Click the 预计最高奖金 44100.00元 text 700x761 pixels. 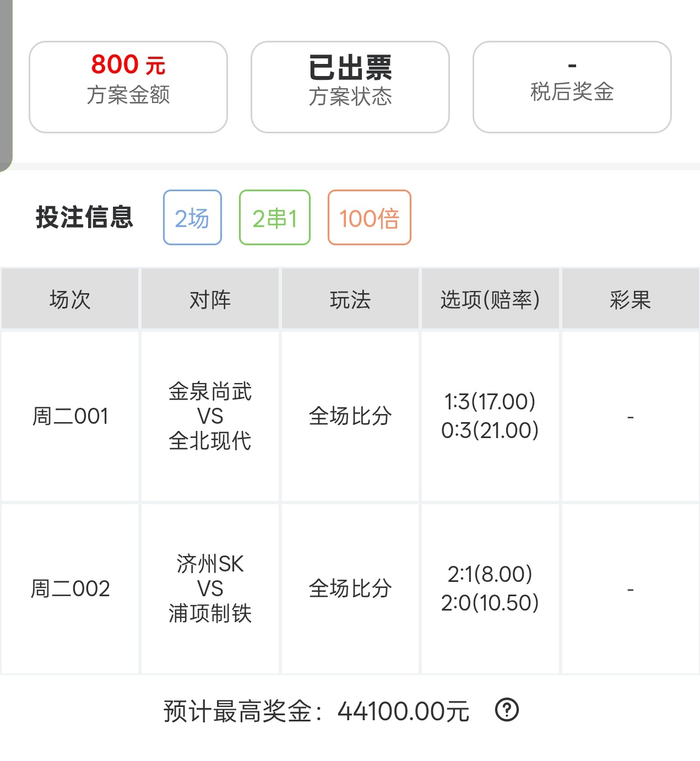(316, 711)
